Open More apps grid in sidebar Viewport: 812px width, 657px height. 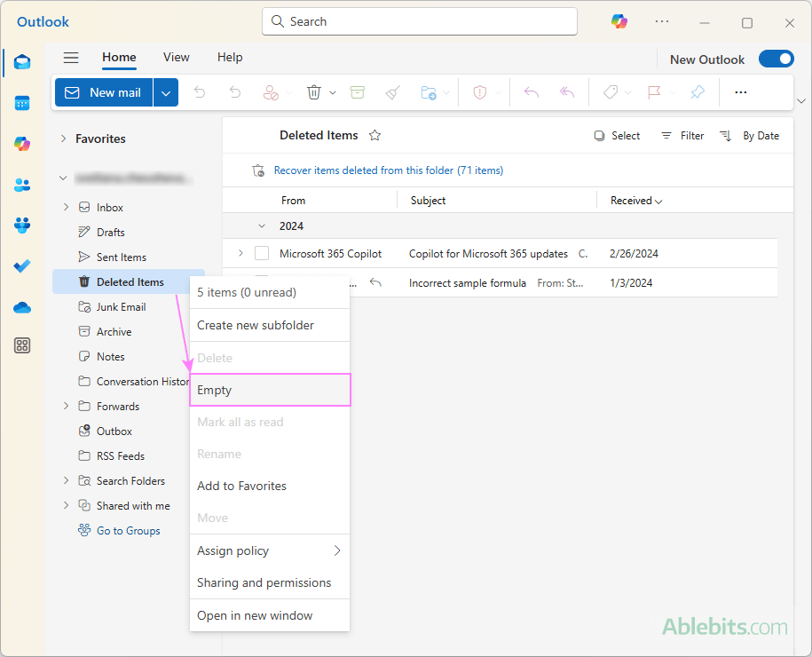22,345
